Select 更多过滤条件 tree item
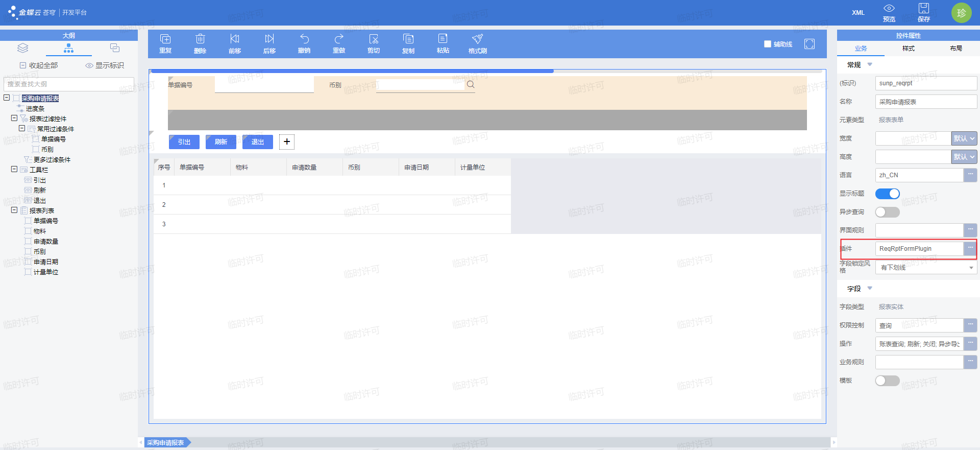This screenshot has width=980, height=450. point(52,159)
